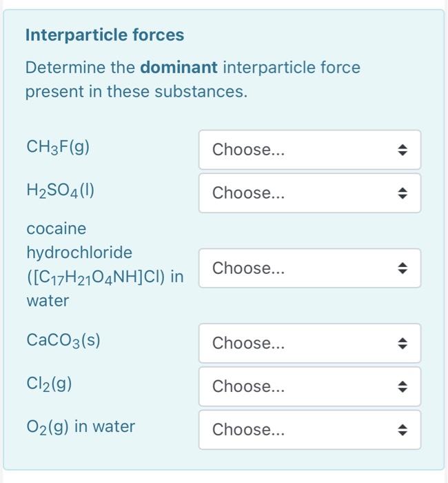Click the CaCO3(s) substance label
The height and width of the screenshot is (483, 448).
tap(63, 340)
